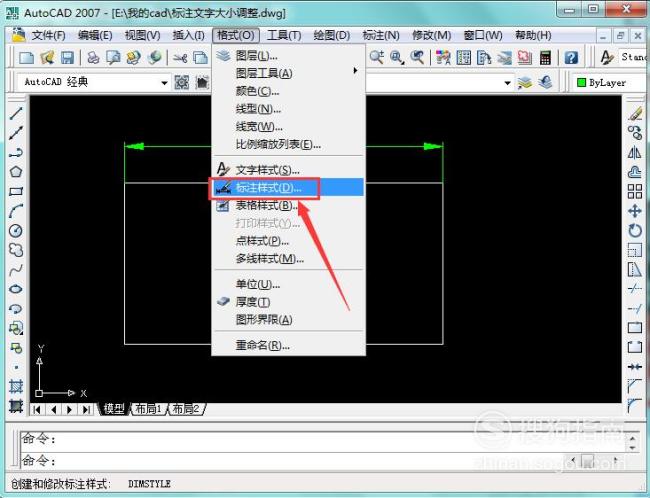Open the 标注(N) menu
The height and width of the screenshot is (498, 650).
click(x=381, y=36)
